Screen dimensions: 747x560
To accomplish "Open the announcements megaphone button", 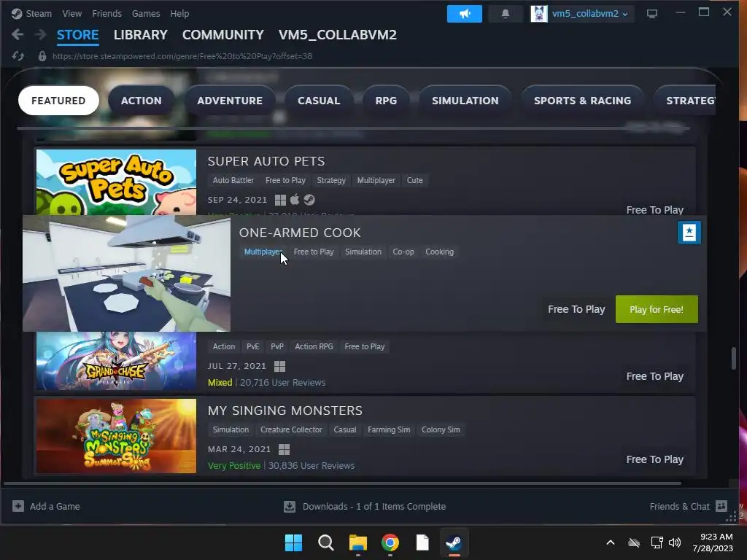I will click(x=464, y=14).
